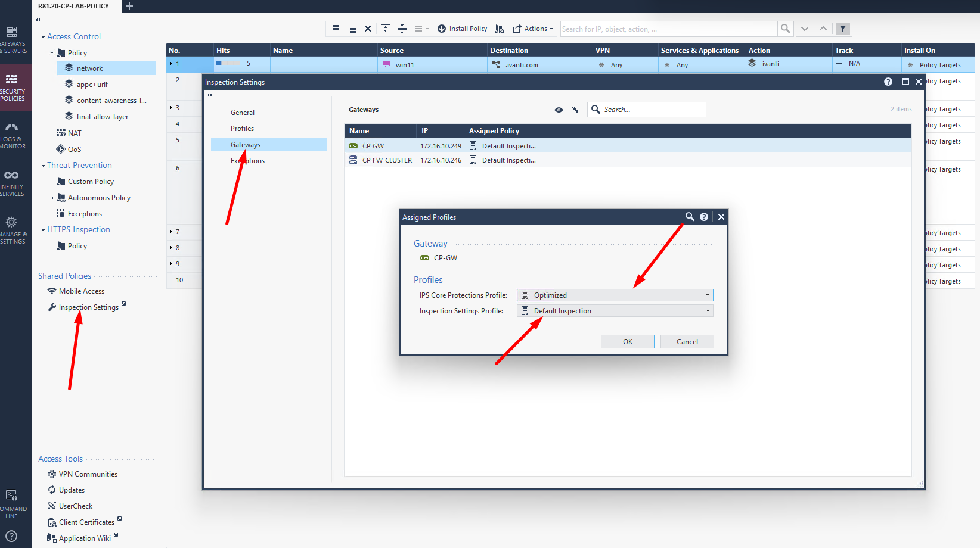Expand the Autonomous Policy tree item
Viewport: 980px width, 548px height.
52,198
